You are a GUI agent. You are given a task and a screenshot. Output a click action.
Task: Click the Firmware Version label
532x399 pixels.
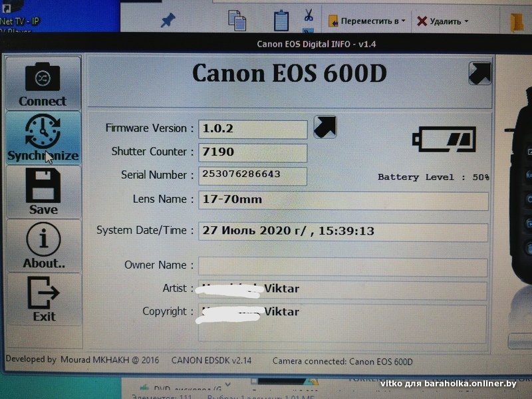tap(149, 128)
